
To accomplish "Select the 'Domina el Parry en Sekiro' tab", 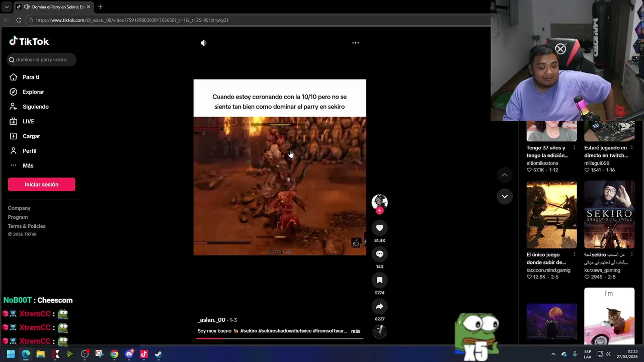I will click(53, 7).
